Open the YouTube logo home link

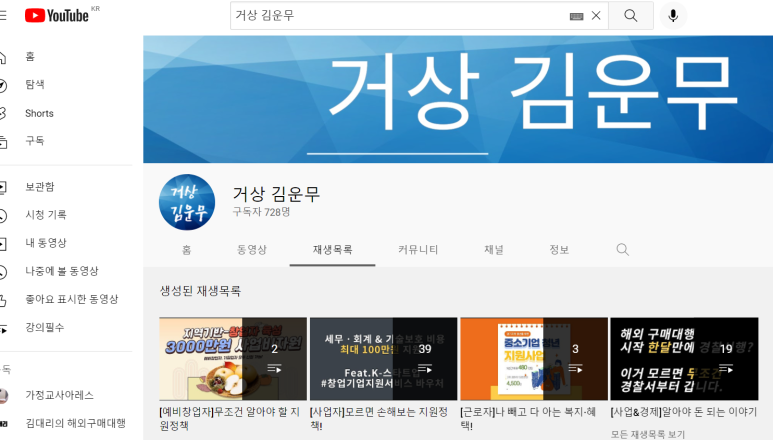click(57, 15)
